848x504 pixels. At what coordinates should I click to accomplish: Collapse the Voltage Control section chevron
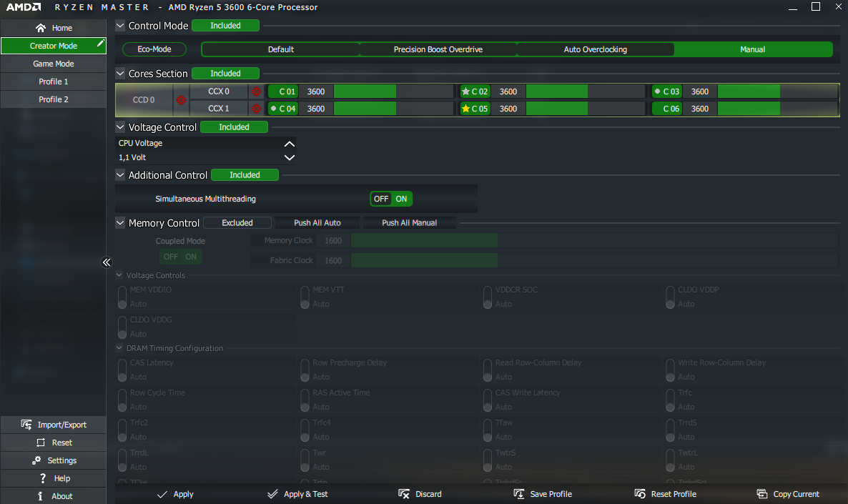tap(120, 127)
